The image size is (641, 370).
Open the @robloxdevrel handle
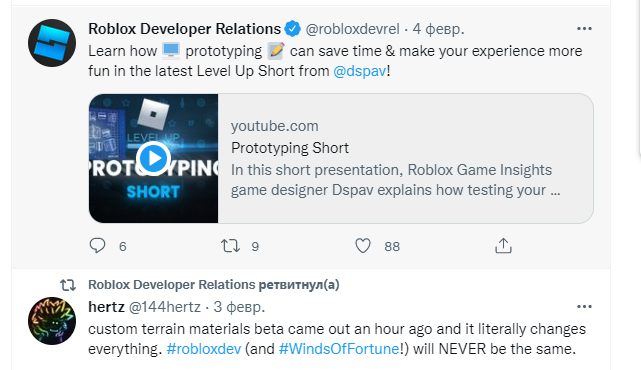(352, 29)
